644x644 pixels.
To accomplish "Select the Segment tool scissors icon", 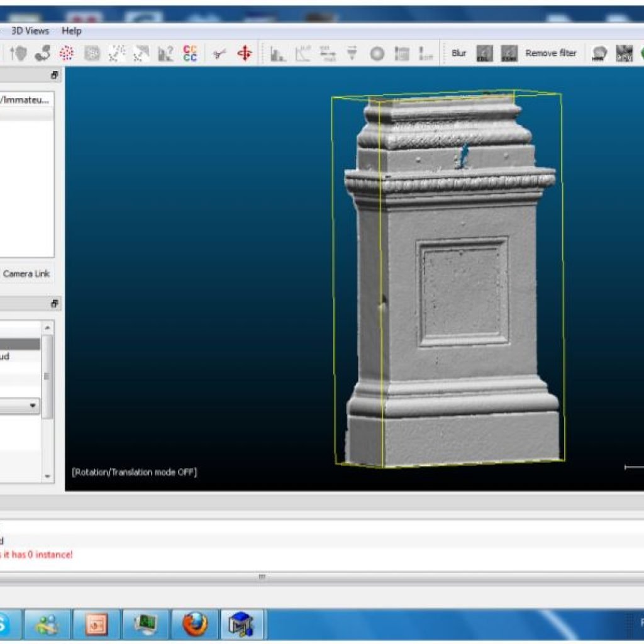I will pos(218,53).
